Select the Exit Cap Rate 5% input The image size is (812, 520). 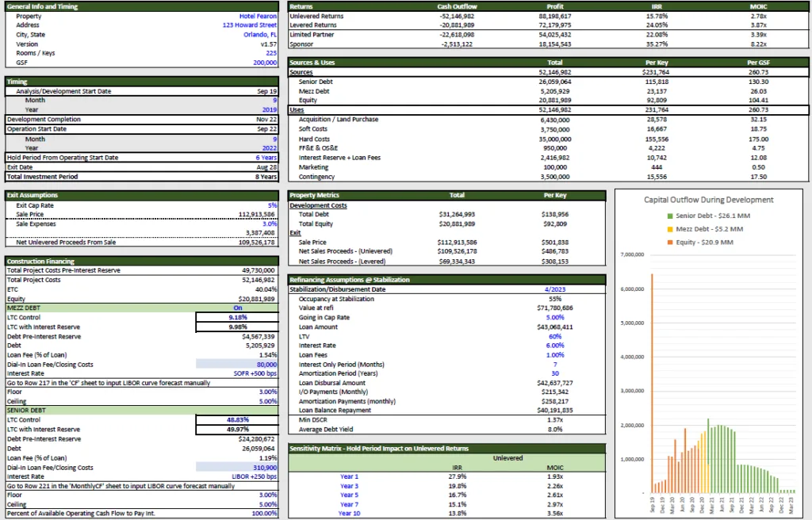273,205
